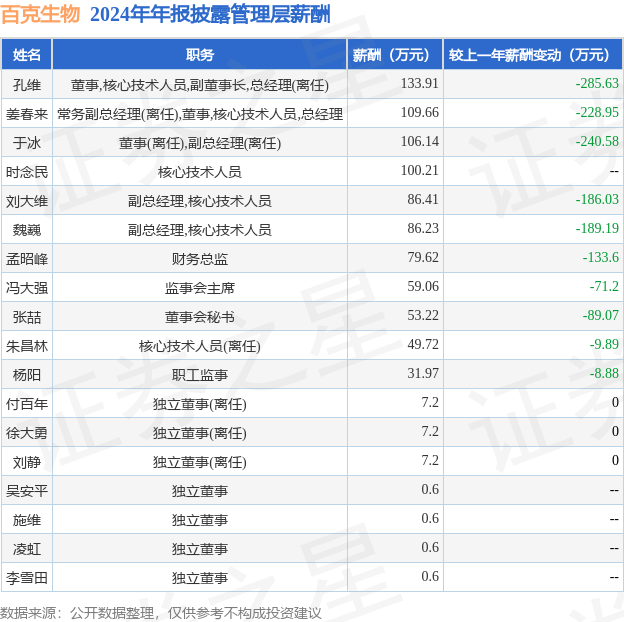Click salary value 109.66
Screen dimensions: 624x622
[419, 112]
